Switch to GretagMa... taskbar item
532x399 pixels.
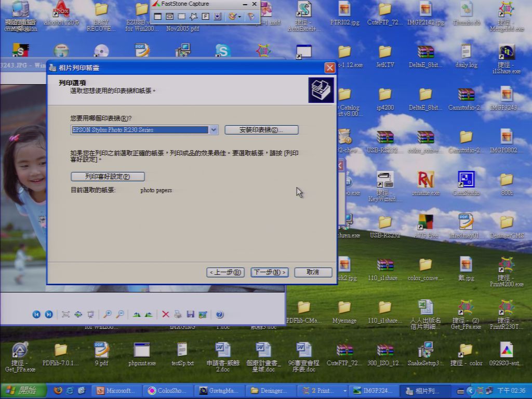[x=219, y=391]
